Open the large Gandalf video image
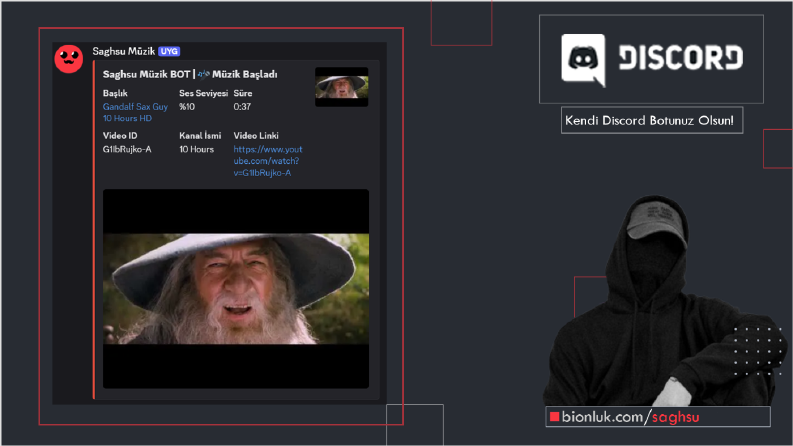 pyautogui.click(x=236, y=289)
